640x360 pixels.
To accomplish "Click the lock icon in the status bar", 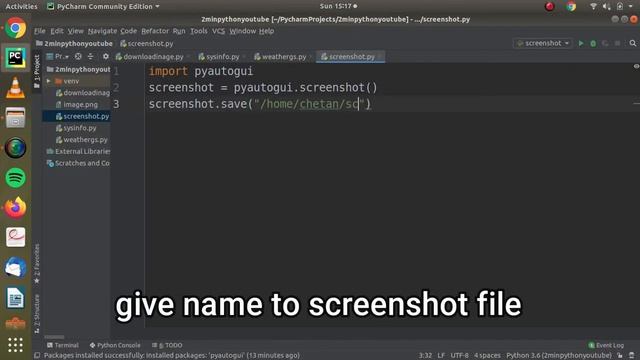I will click(x=620, y=356).
